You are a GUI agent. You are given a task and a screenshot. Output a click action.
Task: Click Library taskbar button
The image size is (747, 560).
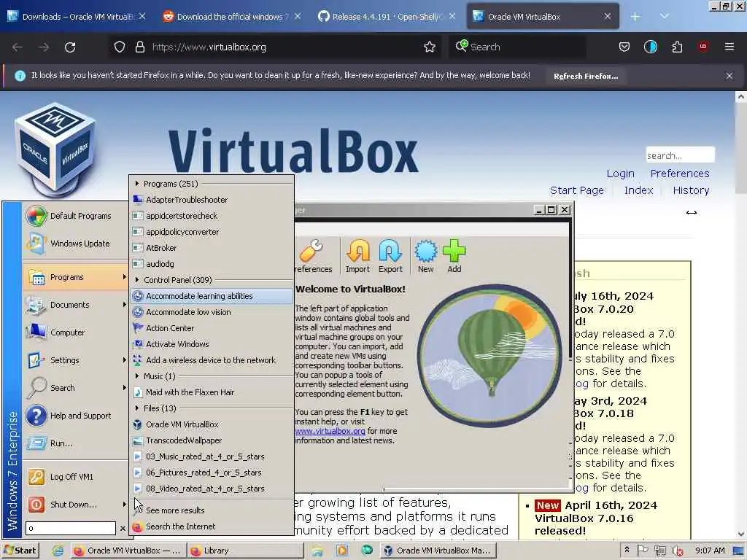point(245,551)
